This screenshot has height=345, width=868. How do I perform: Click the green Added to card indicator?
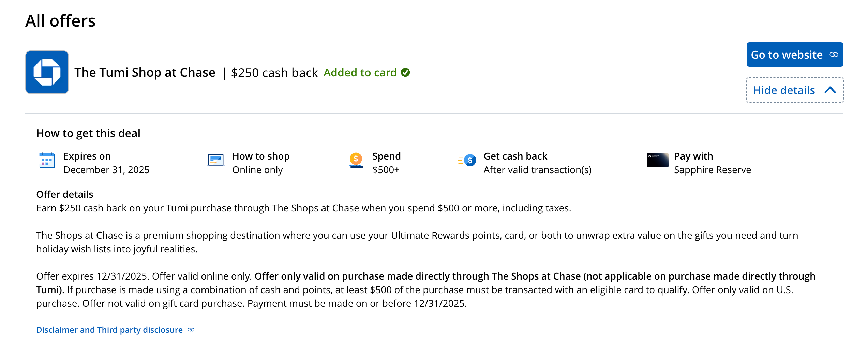point(361,73)
